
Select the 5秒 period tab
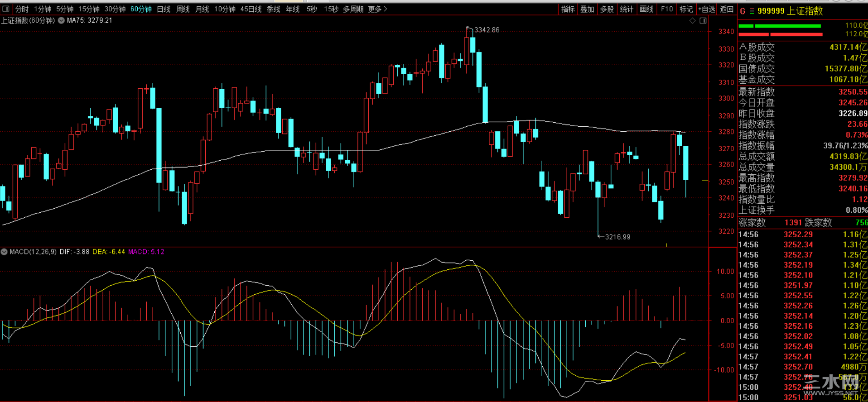(x=312, y=9)
